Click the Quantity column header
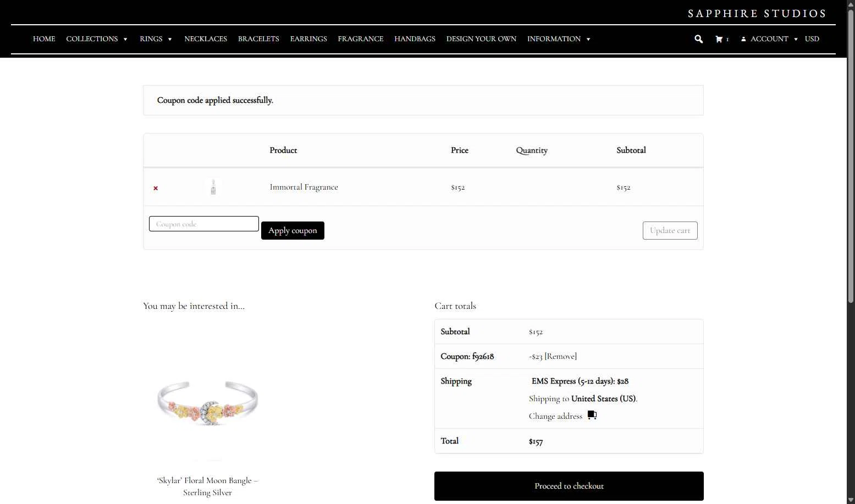 click(532, 150)
